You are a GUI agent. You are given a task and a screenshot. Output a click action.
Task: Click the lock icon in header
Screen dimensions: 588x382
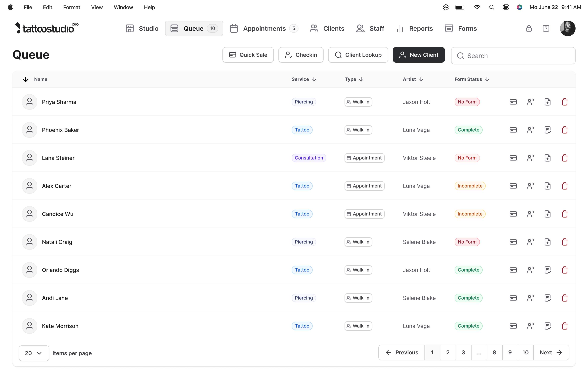click(529, 28)
